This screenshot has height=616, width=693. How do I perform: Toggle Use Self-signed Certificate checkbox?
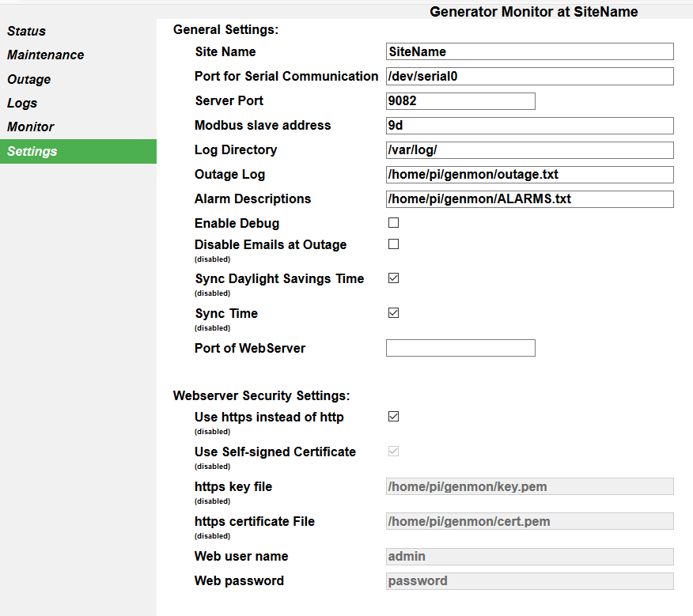[x=393, y=452]
